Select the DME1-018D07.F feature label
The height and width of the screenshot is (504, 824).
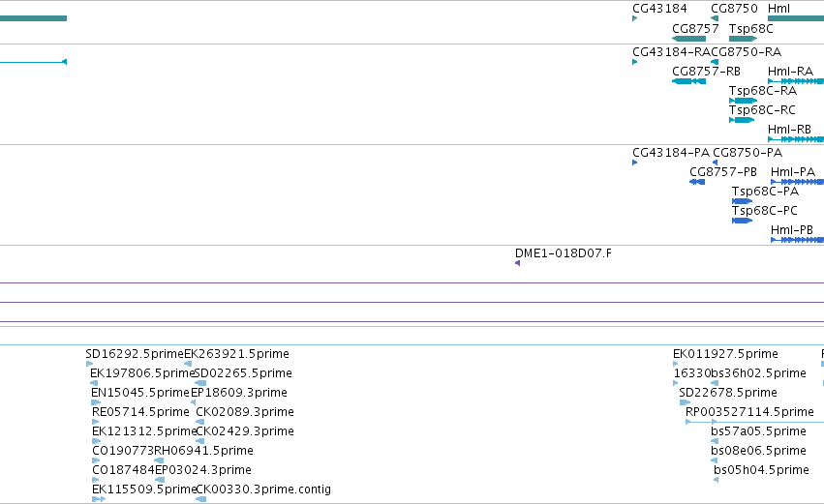564,253
